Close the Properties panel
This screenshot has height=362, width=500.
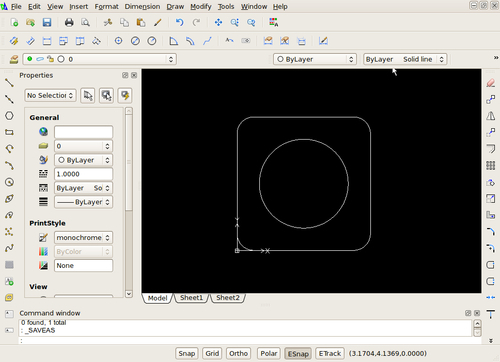[134, 75]
